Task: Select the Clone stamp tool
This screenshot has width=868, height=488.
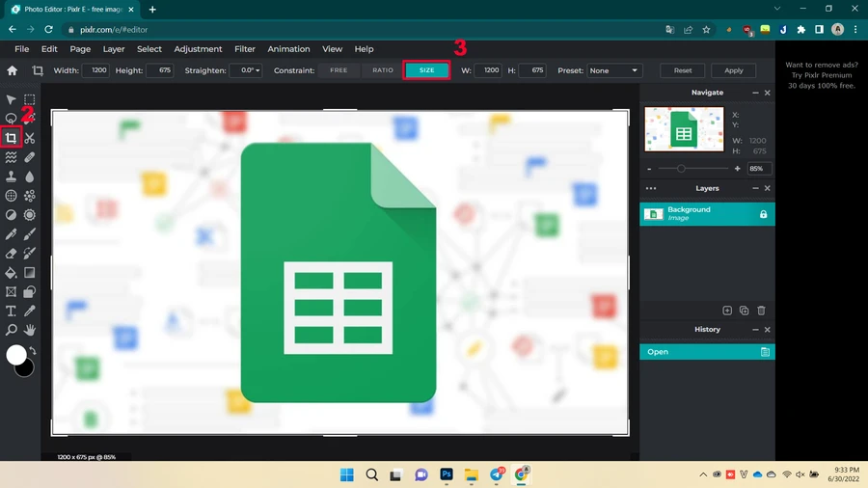Action: pyautogui.click(x=11, y=176)
